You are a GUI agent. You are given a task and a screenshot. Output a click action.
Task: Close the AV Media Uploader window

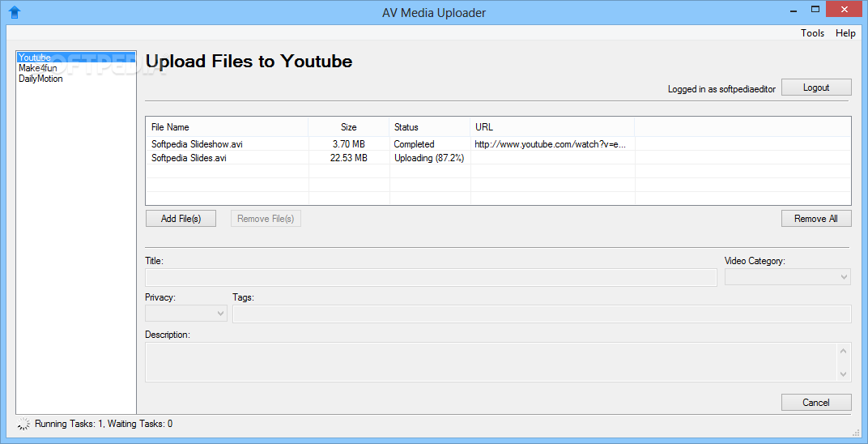845,10
